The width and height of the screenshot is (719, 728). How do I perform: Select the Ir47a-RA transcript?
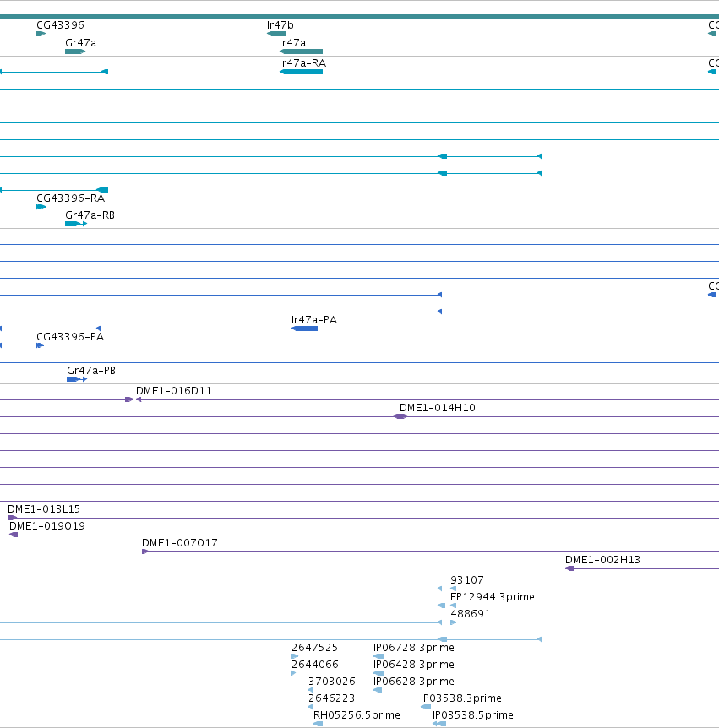(301, 72)
